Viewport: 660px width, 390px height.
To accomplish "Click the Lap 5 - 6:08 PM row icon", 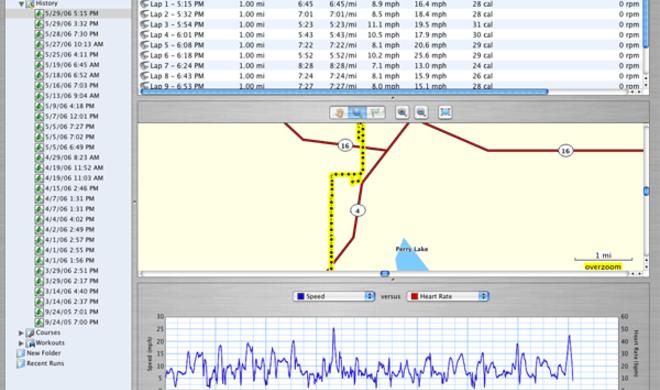I will (x=144, y=45).
